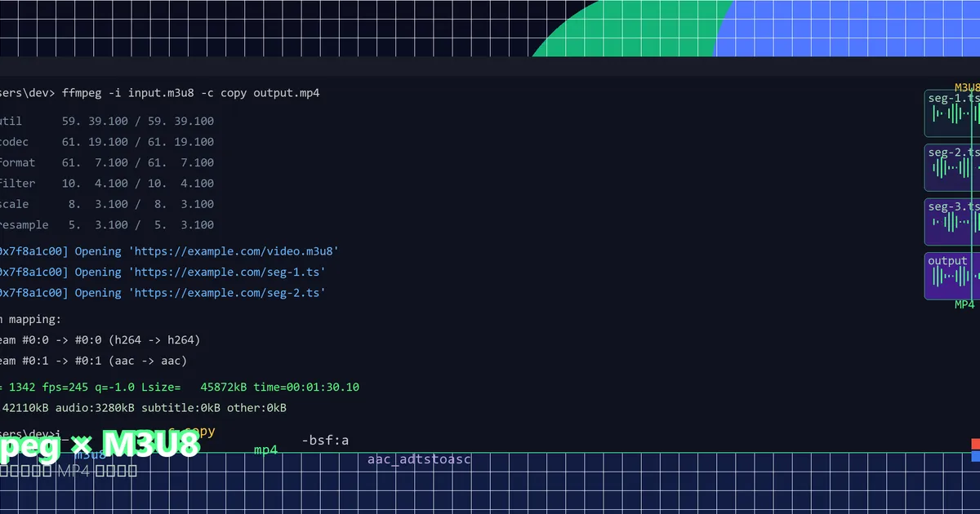Select the util 59. 39.100 version row
Screen dimensions: 980x514
(107, 121)
